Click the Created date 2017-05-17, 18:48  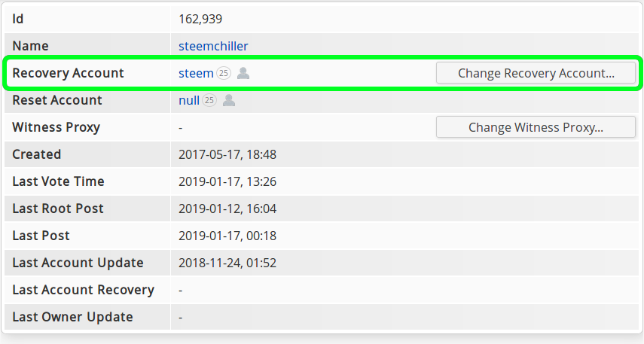tap(227, 154)
